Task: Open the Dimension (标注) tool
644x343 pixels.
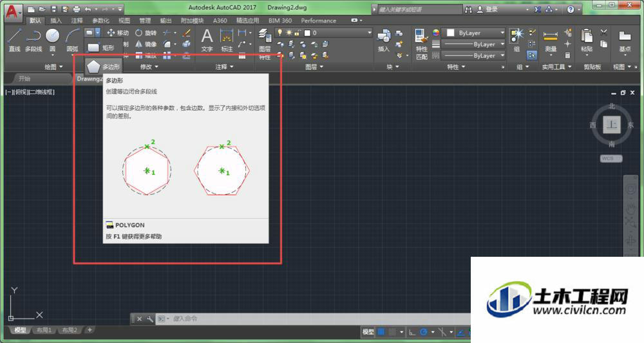Action: [227, 40]
